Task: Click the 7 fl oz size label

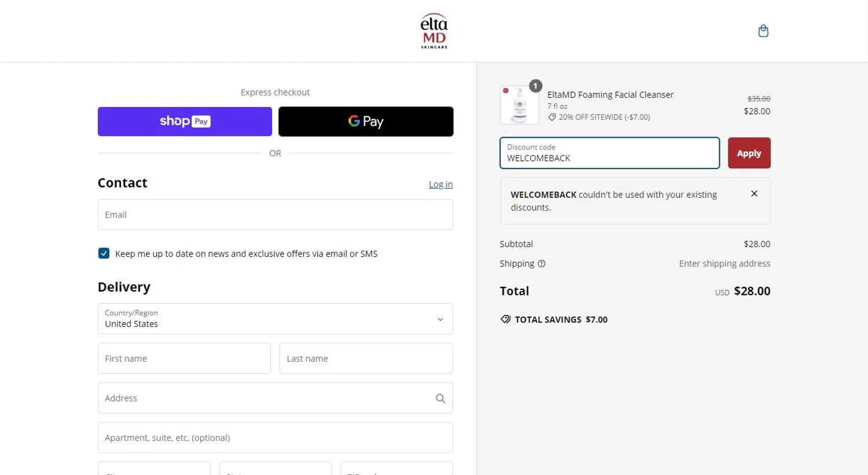Action: 557,106
